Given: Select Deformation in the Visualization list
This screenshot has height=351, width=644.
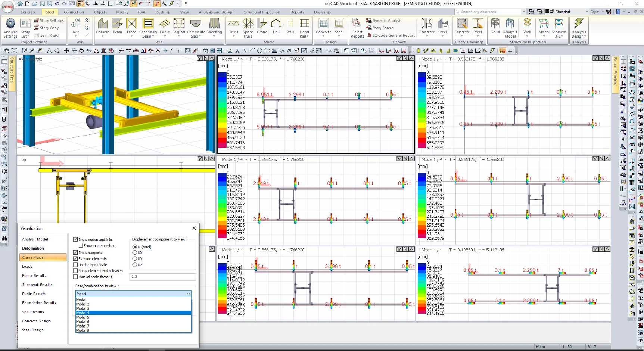Looking at the screenshot, I should (33, 248).
